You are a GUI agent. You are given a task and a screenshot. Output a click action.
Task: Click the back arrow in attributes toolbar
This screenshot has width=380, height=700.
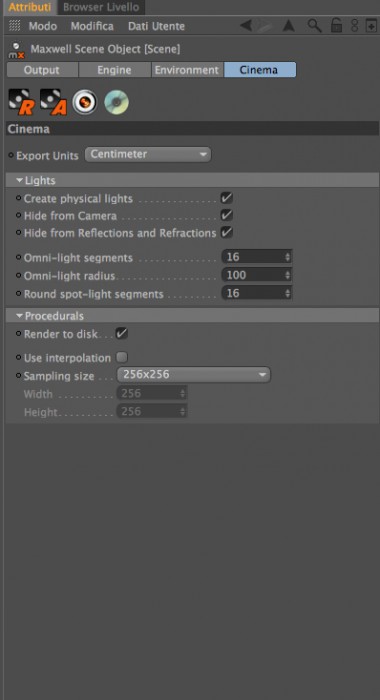[246, 25]
